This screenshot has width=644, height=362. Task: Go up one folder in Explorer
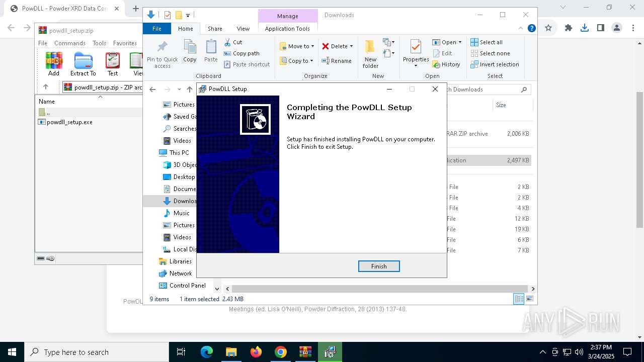(190, 89)
